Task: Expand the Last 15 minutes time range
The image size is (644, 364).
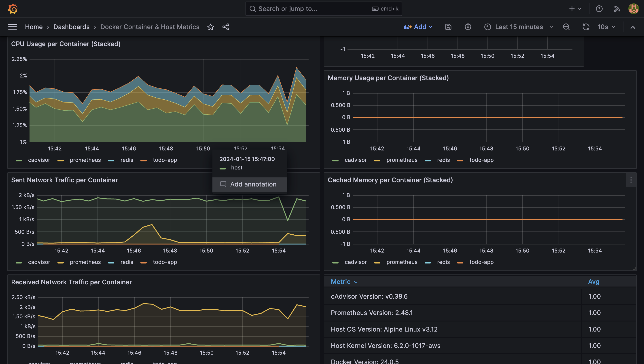Action: click(x=519, y=27)
